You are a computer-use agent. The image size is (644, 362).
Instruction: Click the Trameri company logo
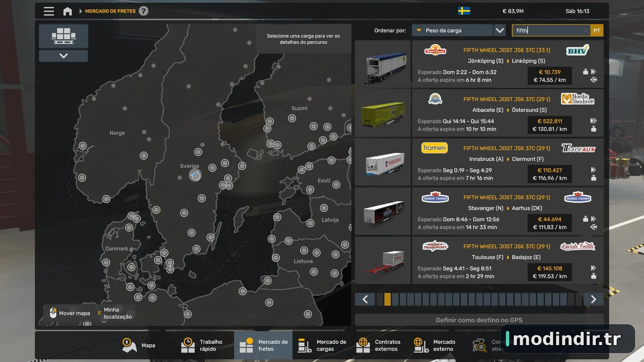434,148
